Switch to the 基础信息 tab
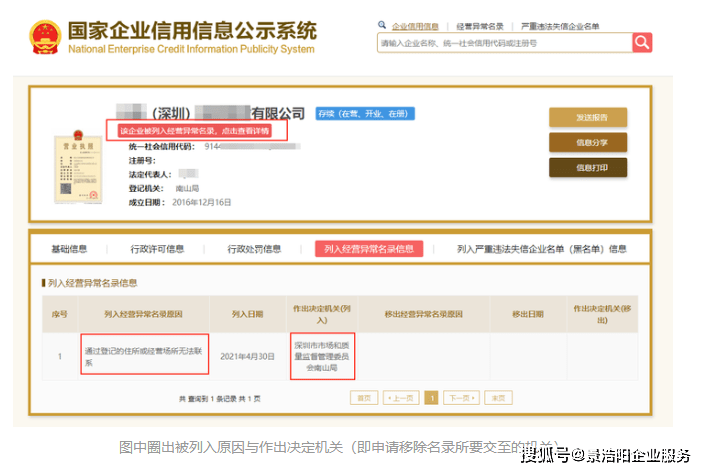Viewport: 705px width, 472px height. (70, 249)
